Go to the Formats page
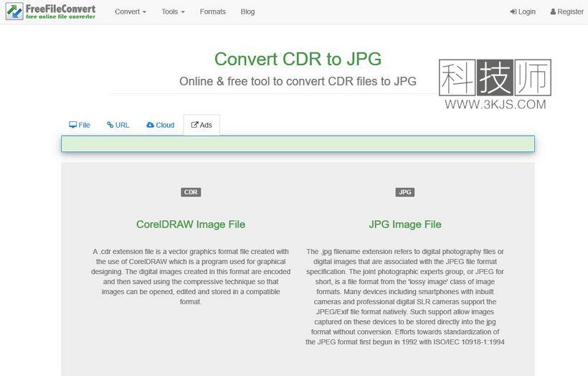This screenshot has width=588, height=376. click(x=213, y=11)
